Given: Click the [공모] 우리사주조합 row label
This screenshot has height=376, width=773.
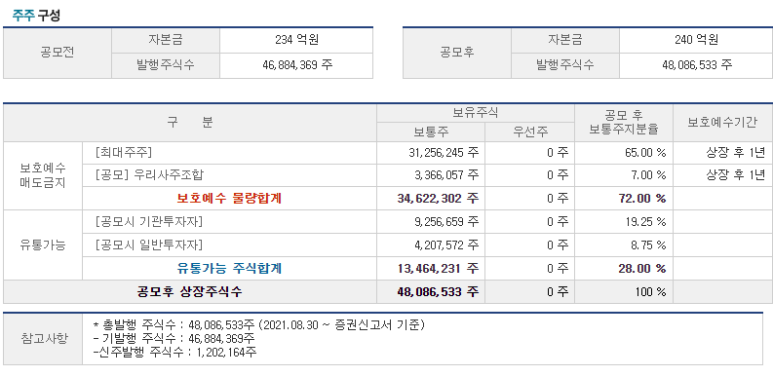Looking at the screenshot, I should tap(149, 175).
